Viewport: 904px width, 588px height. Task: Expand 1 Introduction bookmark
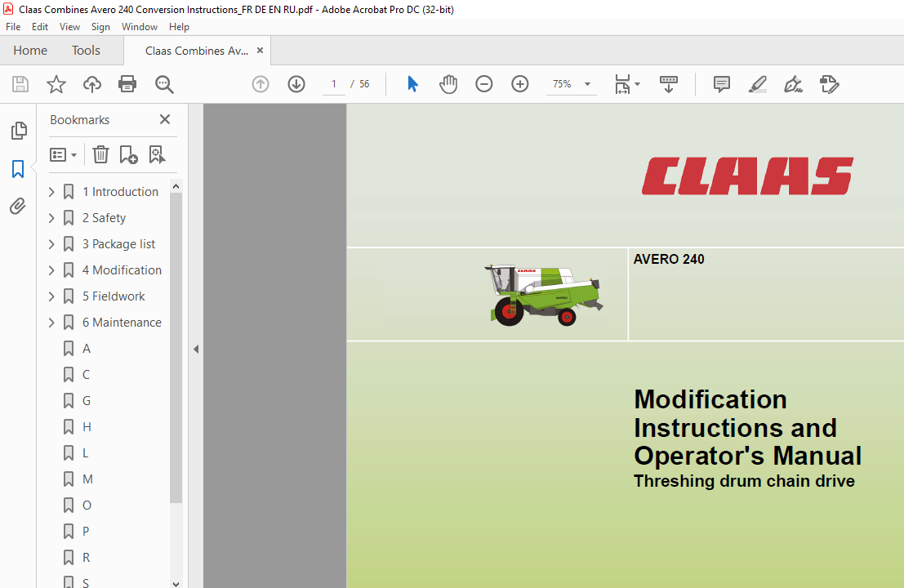coord(51,192)
